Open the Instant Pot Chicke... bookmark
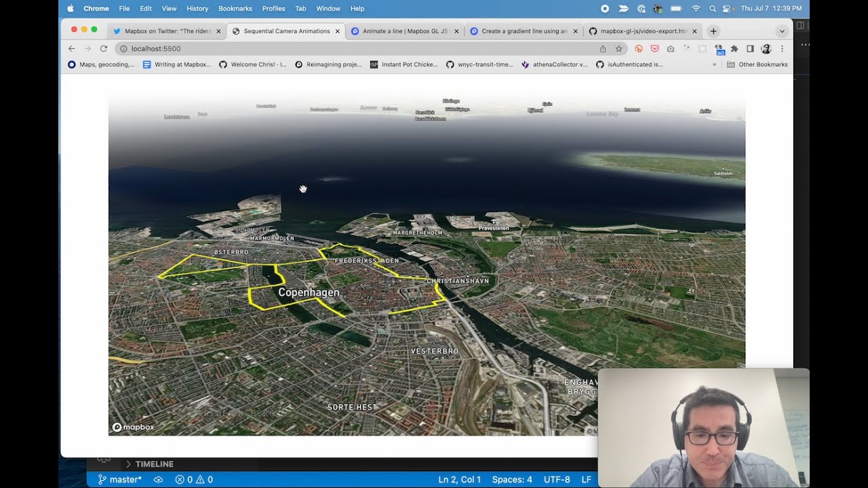Image resolution: width=868 pixels, height=488 pixels. click(x=404, y=64)
